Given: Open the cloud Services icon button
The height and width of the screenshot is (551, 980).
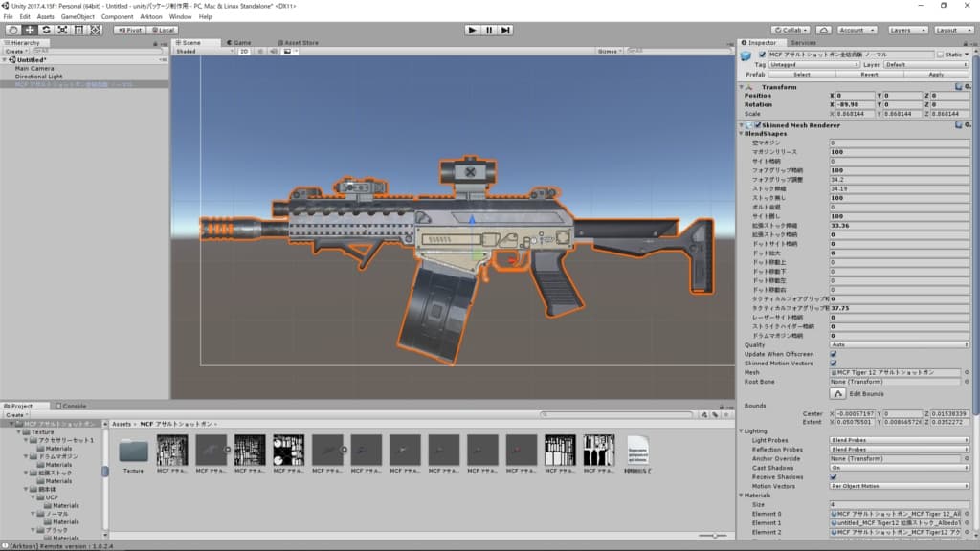Looking at the screenshot, I should pyautogui.click(x=822, y=30).
